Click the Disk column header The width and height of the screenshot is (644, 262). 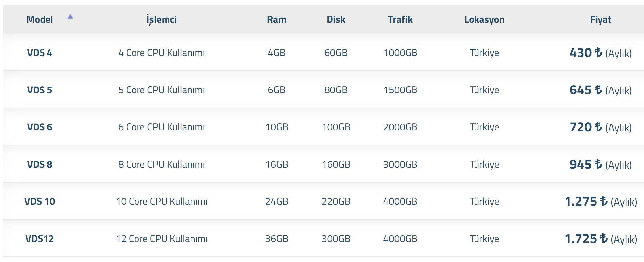coord(336,19)
